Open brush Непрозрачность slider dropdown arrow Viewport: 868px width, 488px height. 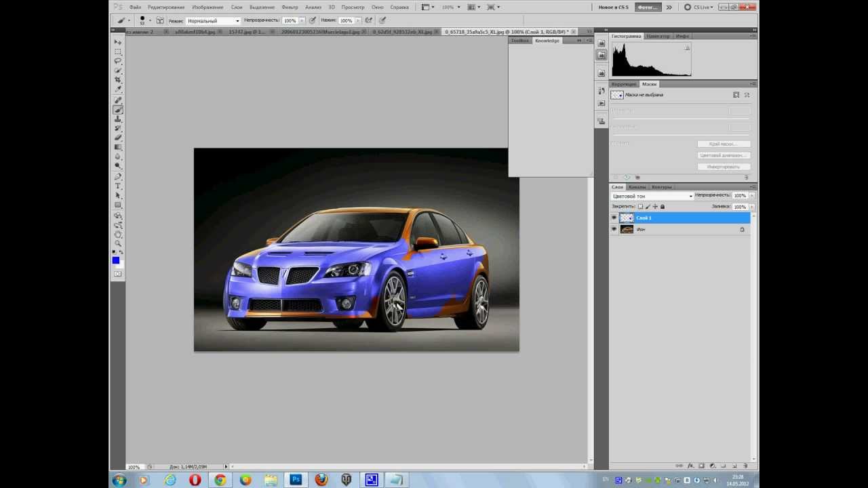pyautogui.click(x=302, y=21)
